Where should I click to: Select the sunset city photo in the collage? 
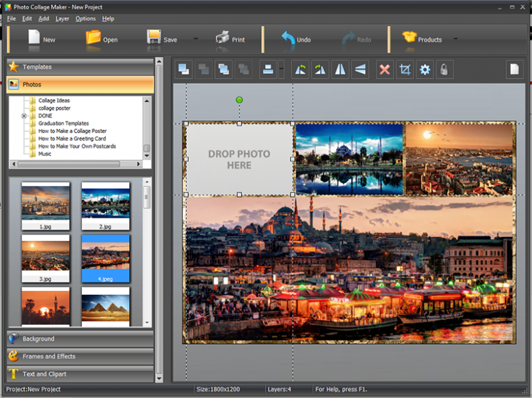click(459, 159)
